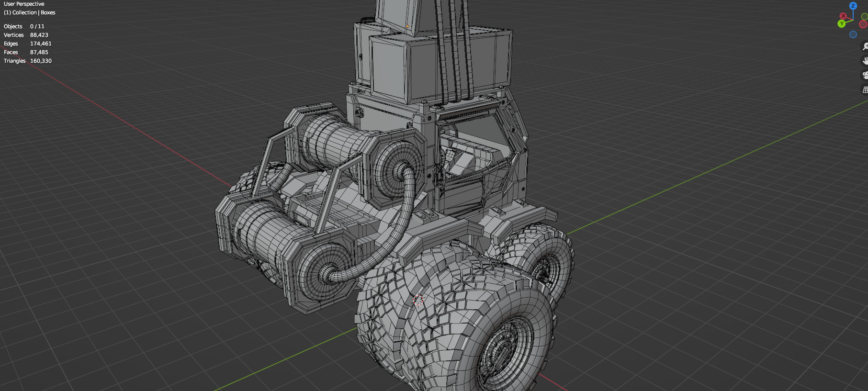
Task: Toggle the camera view button
Action: pos(865,75)
